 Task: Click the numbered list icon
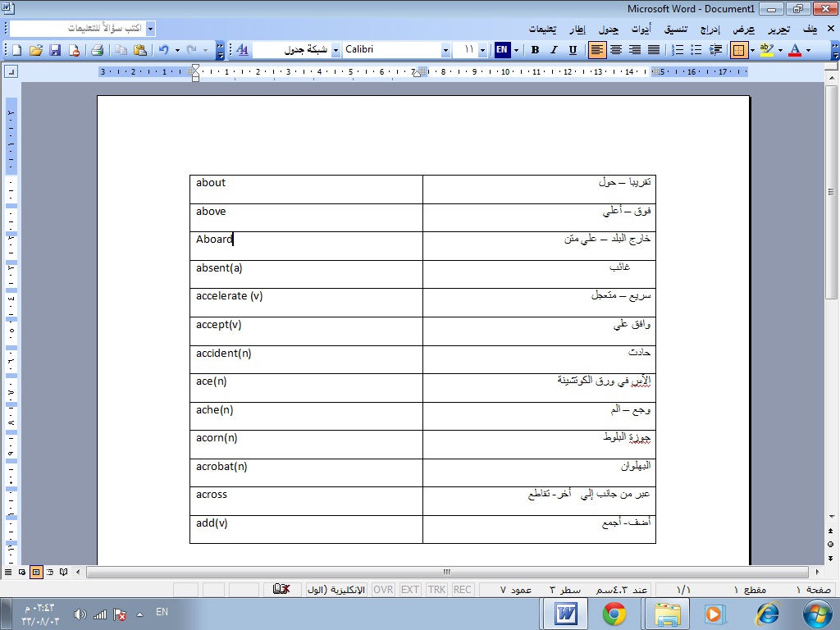pyautogui.click(x=677, y=50)
